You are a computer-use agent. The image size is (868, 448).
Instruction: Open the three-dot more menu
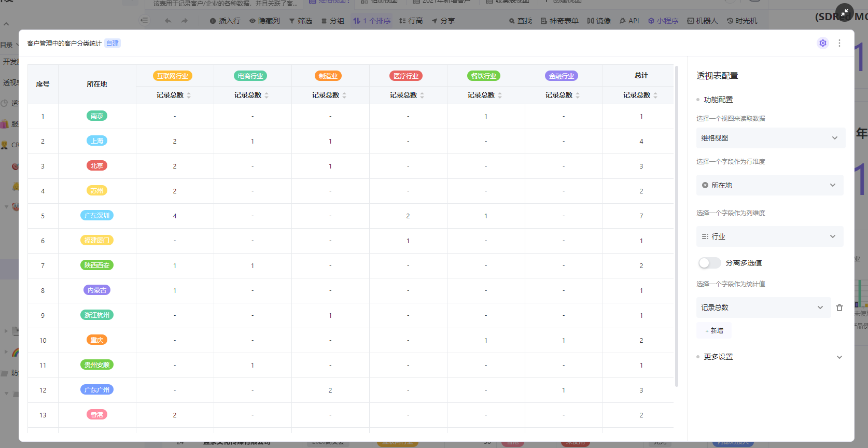click(x=839, y=43)
